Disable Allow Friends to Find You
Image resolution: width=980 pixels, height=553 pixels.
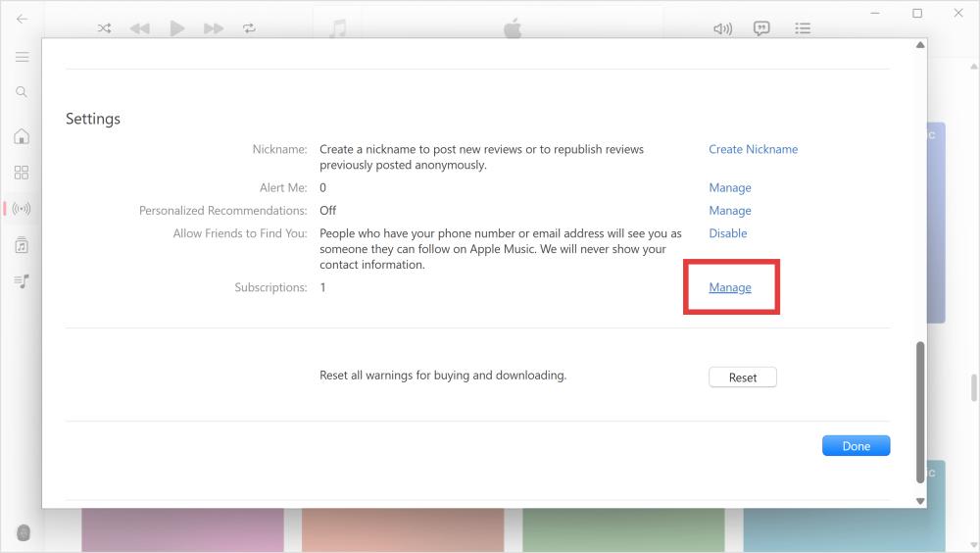[x=727, y=233]
